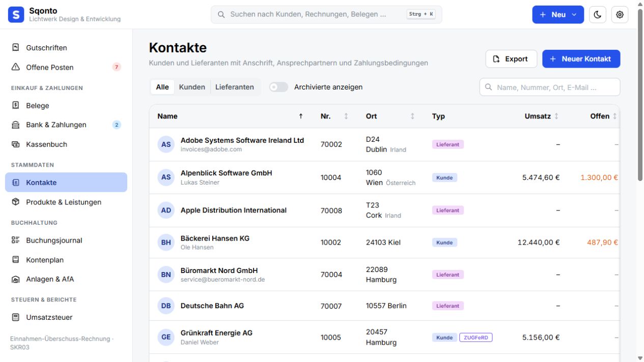Click Einnahmen-Überschuss-Rechnung SKR03 footer text
Screen dimensions: 644x362
pyautogui.click(x=62, y=343)
